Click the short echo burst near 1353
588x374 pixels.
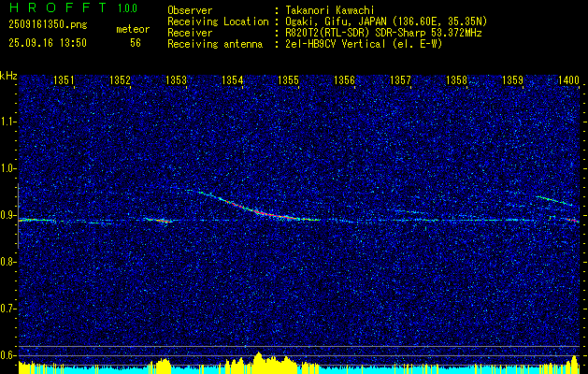point(159,221)
